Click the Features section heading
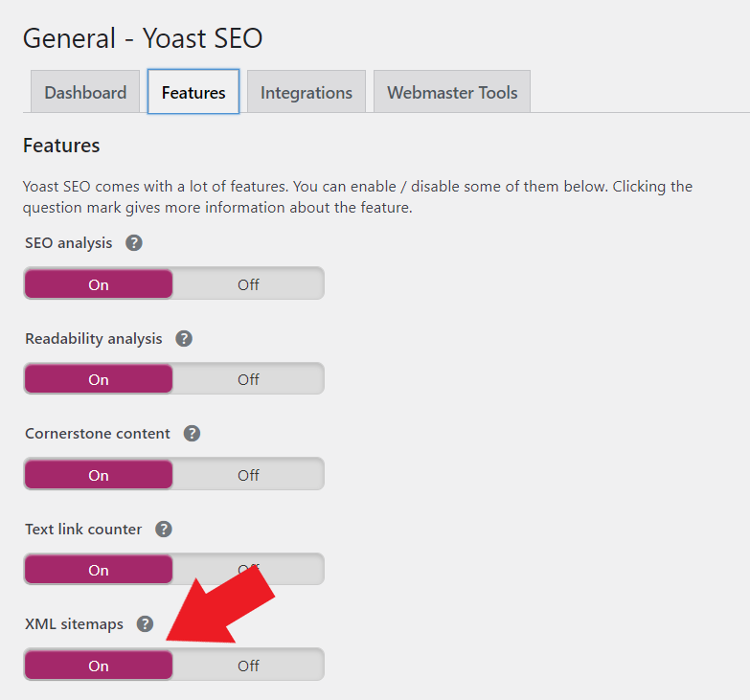The image size is (750, 700). [61, 146]
